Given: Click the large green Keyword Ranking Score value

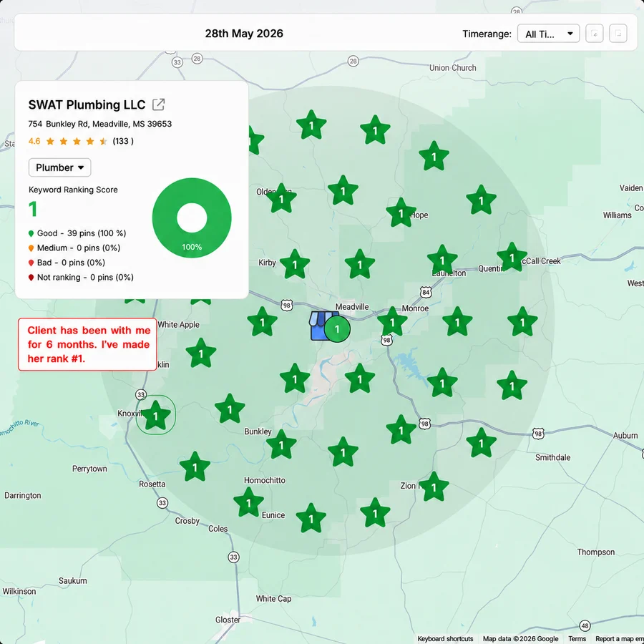Looking at the screenshot, I should point(33,209).
